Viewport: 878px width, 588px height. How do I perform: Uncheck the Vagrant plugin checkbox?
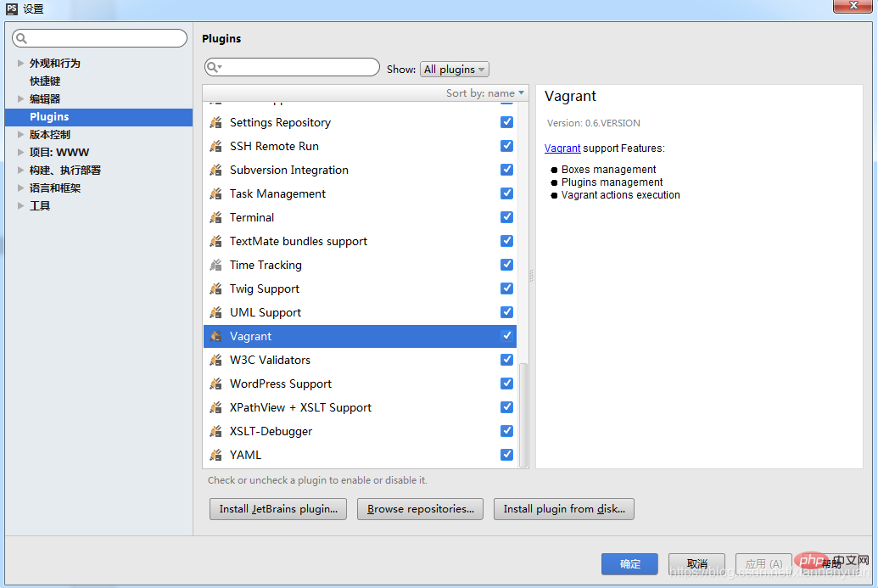click(x=506, y=335)
